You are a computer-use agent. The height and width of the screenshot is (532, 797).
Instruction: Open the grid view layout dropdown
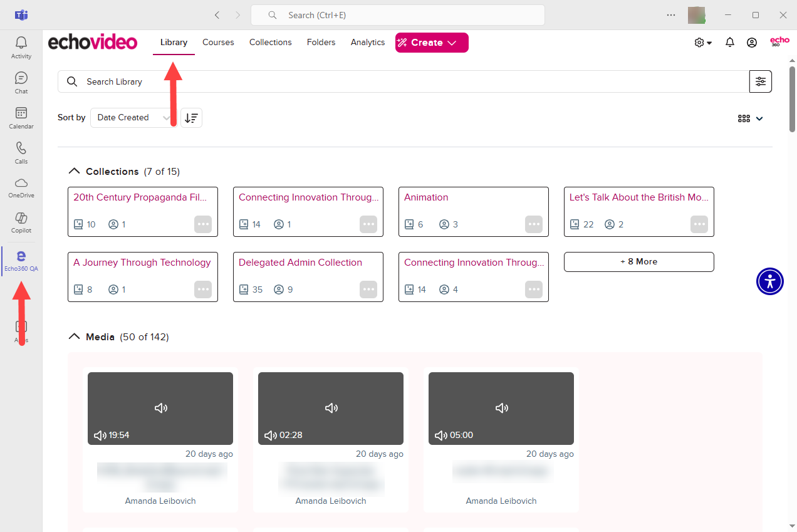750,118
